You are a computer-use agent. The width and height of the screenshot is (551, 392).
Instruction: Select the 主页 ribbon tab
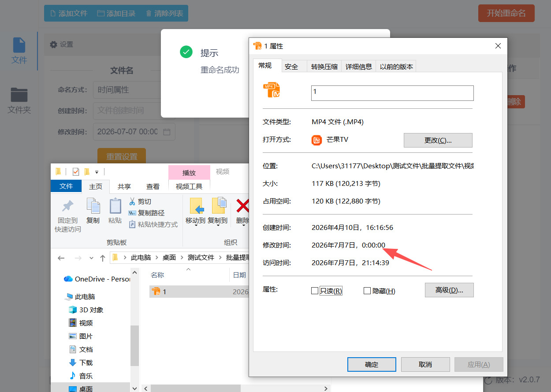(96, 186)
